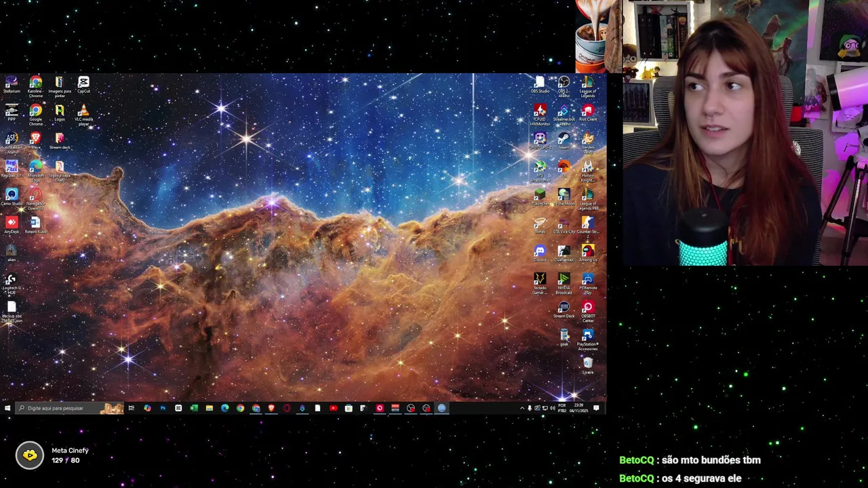This screenshot has width=868, height=488.
Task: Open Task View on the taskbar
Action: tap(132, 408)
